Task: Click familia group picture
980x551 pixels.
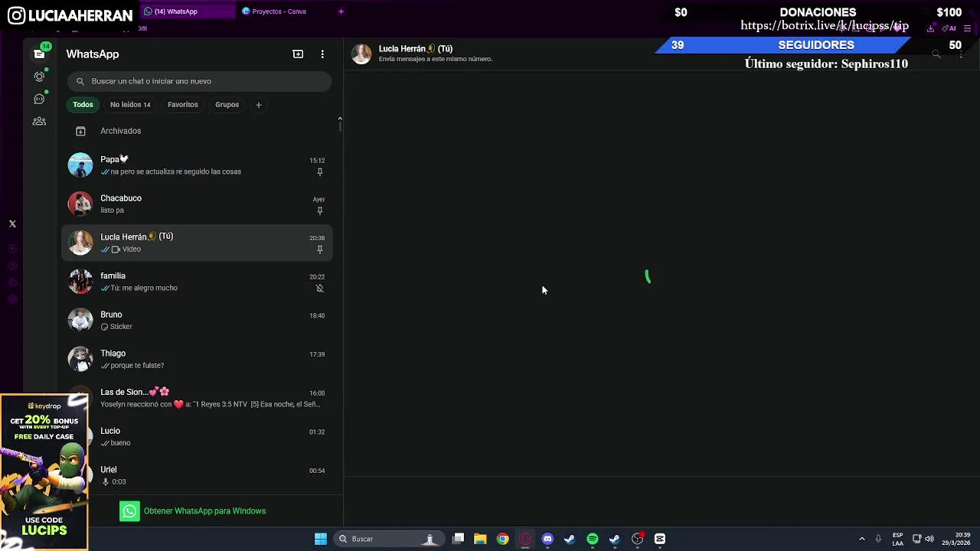Action: pyautogui.click(x=80, y=282)
